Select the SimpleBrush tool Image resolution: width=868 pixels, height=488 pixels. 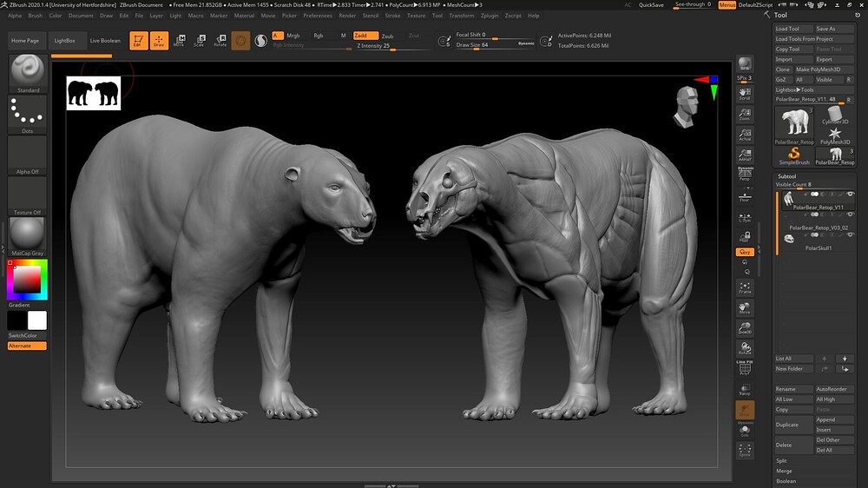click(x=794, y=155)
